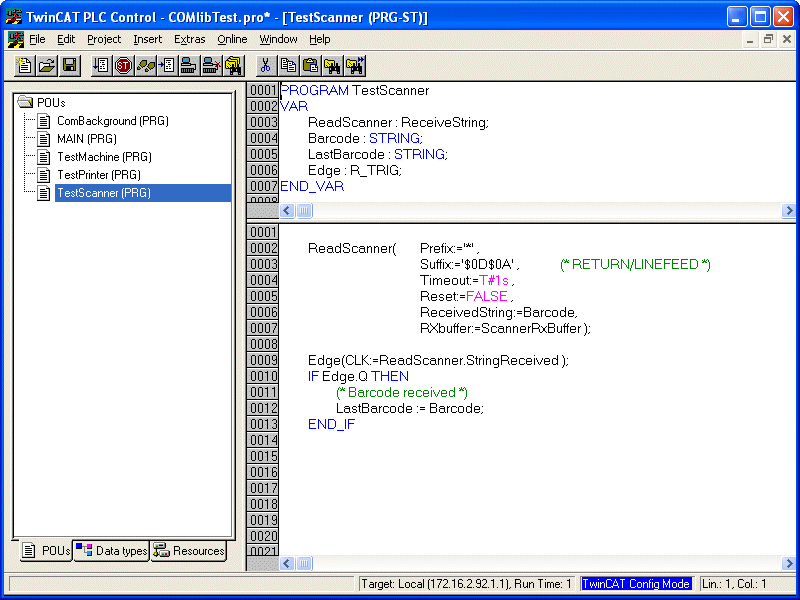The height and width of the screenshot is (600, 800).
Task: Click the ComBackground document icon
Action: 44,121
